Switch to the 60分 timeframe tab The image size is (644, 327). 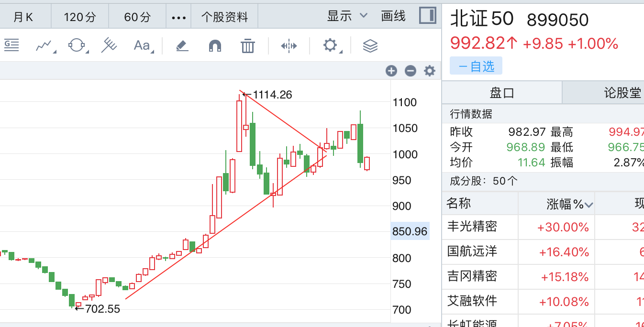137,18
